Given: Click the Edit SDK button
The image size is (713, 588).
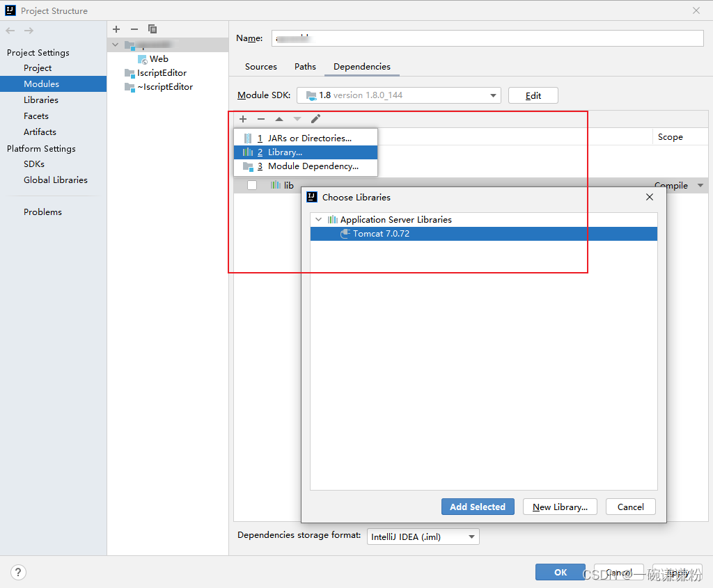Looking at the screenshot, I should click(533, 95).
